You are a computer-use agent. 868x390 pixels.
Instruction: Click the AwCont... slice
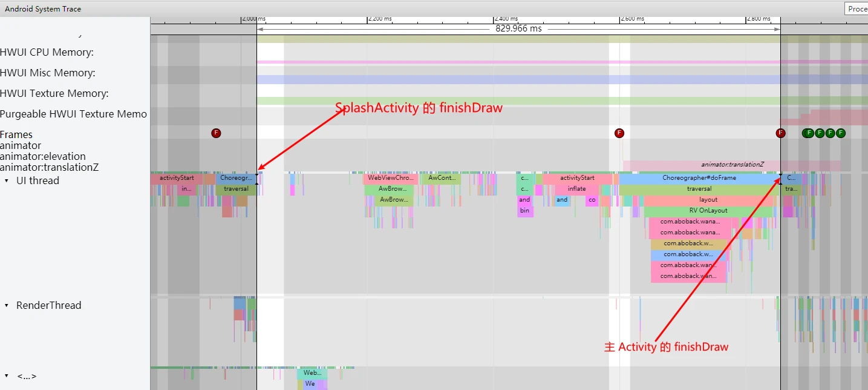(x=441, y=178)
